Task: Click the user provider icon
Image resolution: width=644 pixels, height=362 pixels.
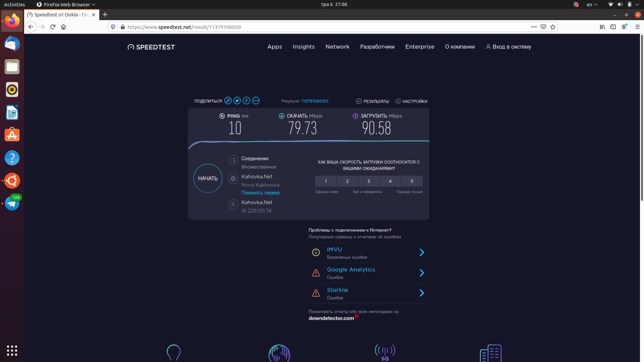Action: (233, 205)
